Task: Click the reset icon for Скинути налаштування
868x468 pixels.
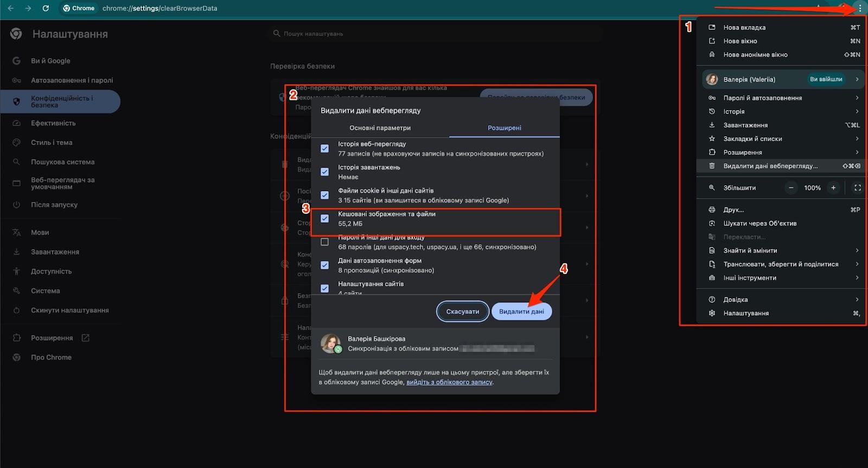Action: click(x=16, y=311)
